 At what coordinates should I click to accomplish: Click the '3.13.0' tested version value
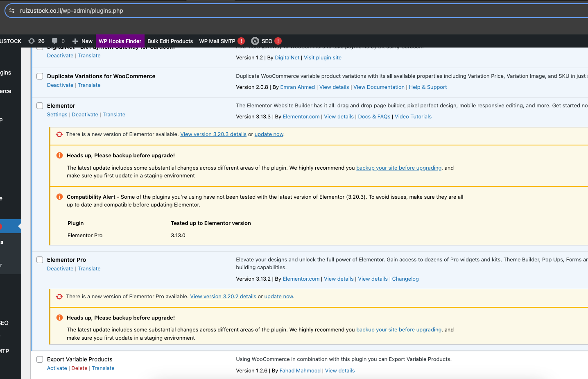click(x=178, y=236)
